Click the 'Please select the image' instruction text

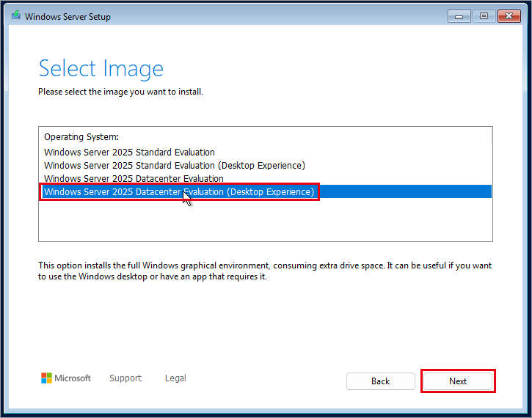coord(120,92)
